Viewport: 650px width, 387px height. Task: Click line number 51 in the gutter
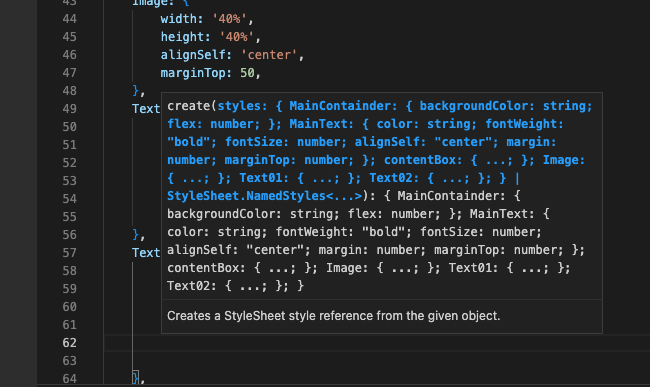[70, 145]
